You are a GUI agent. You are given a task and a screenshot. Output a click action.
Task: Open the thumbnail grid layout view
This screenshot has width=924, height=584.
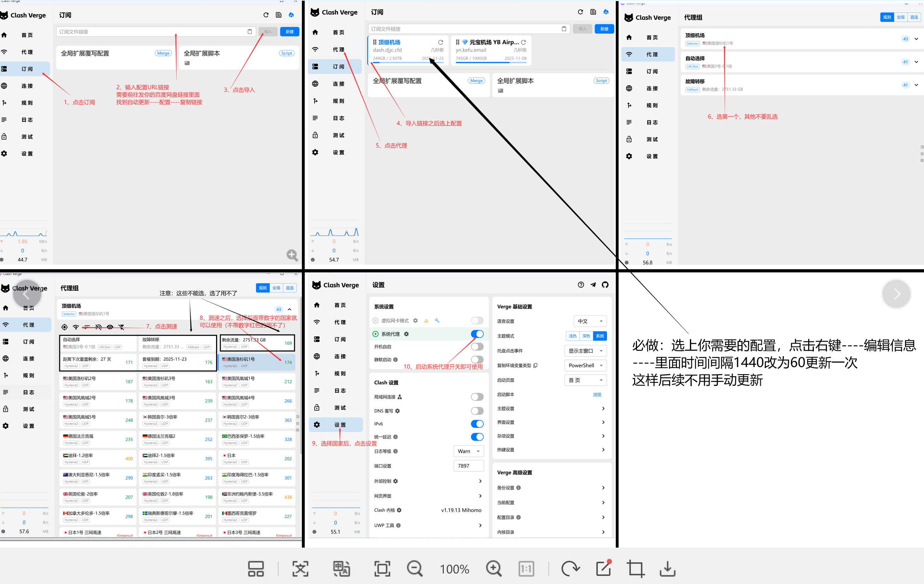(x=256, y=569)
